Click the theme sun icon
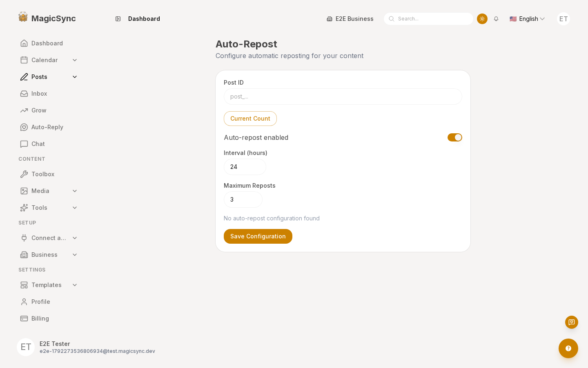This screenshot has width=588, height=368. (482, 19)
